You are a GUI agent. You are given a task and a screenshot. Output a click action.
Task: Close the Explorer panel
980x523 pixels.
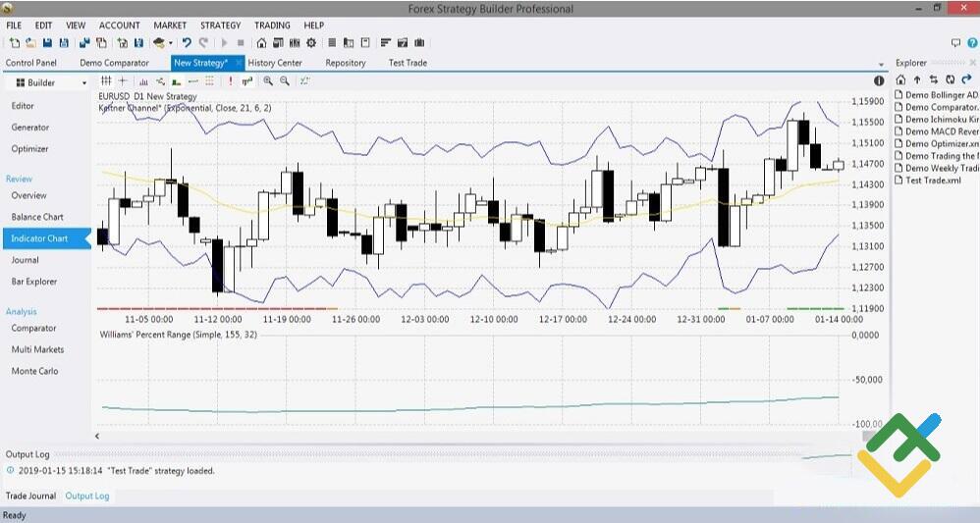[x=972, y=63]
